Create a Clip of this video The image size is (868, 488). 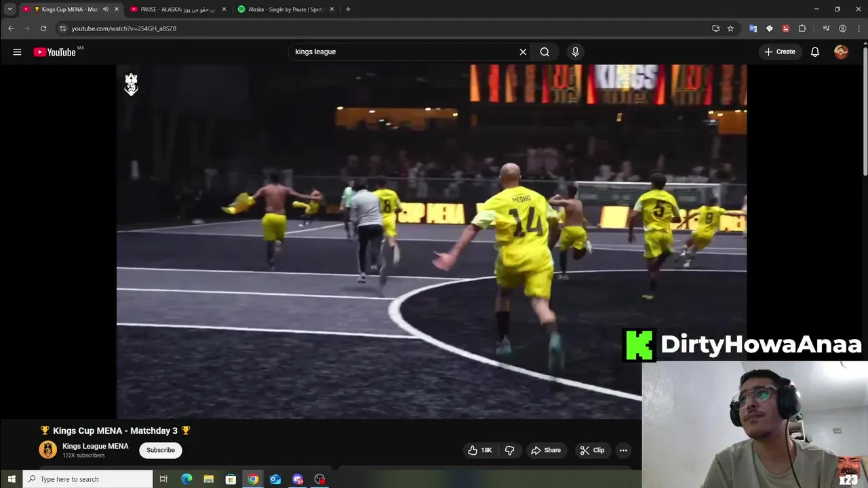click(x=592, y=450)
